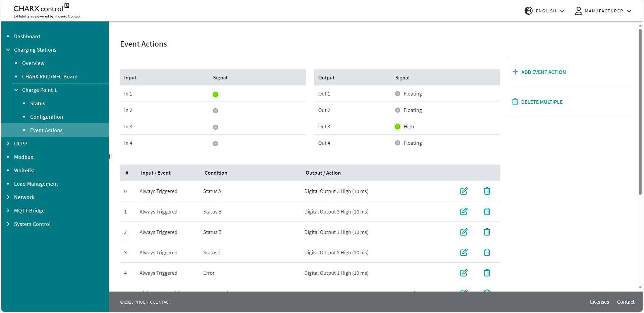Click the Output / Action column header

click(323, 173)
